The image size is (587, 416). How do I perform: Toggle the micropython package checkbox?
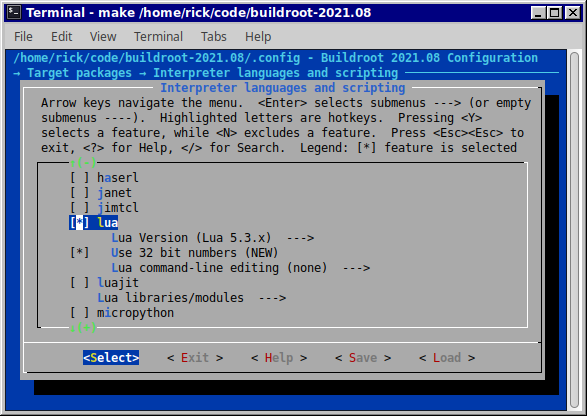click(x=80, y=313)
